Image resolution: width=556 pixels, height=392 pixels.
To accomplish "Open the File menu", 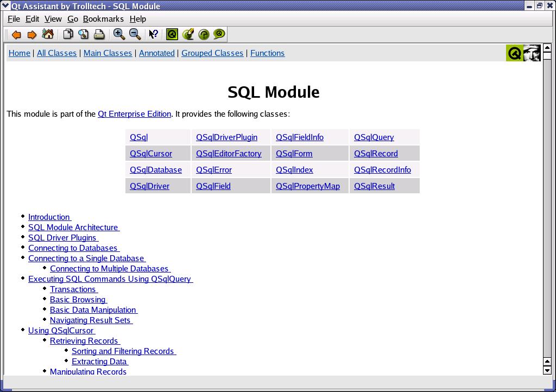I will pos(14,19).
